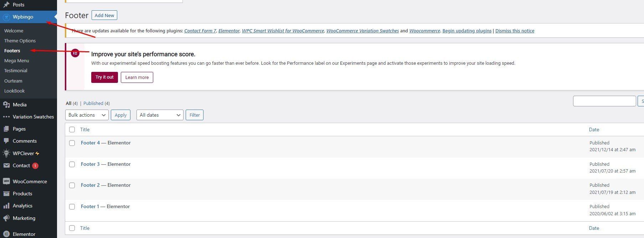Toggle select-all checkbox in table header
Screen dimensions: 644x238
pos(72,129)
